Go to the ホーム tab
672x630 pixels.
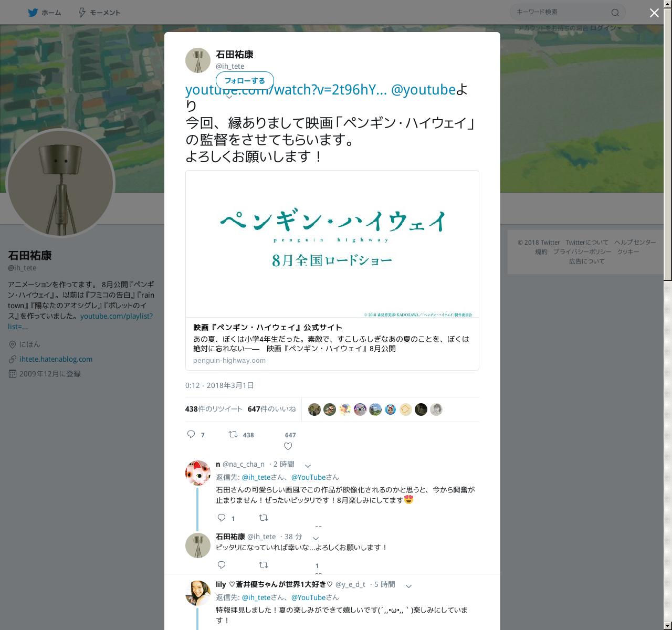45,12
